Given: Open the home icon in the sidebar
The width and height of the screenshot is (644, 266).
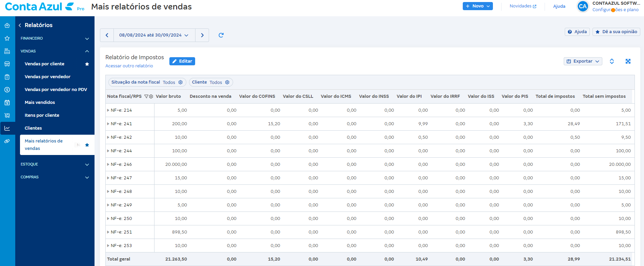Looking at the screenshot, I should [x=7, y=25].
